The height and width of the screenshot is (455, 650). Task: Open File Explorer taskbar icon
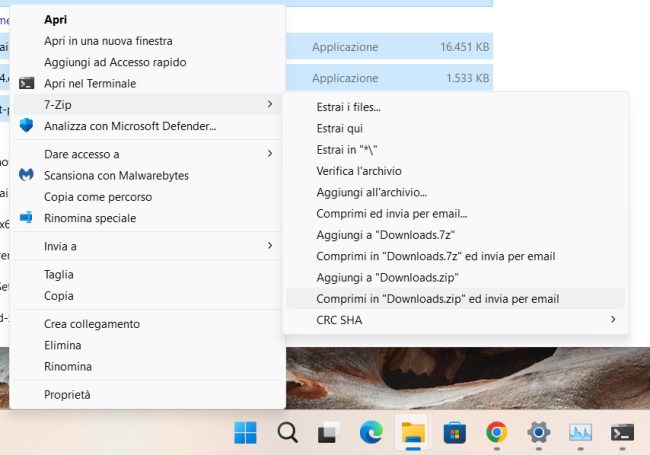(x=413, y=433)
